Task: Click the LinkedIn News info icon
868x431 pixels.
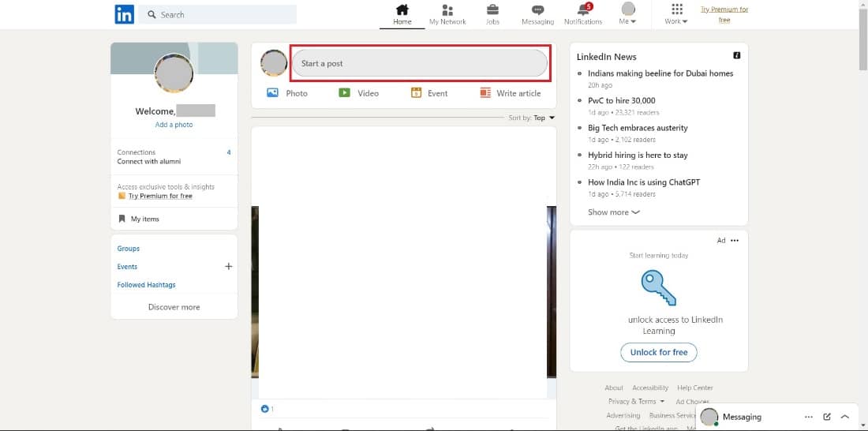Action: pyautogui.click(x=737, y=55)
